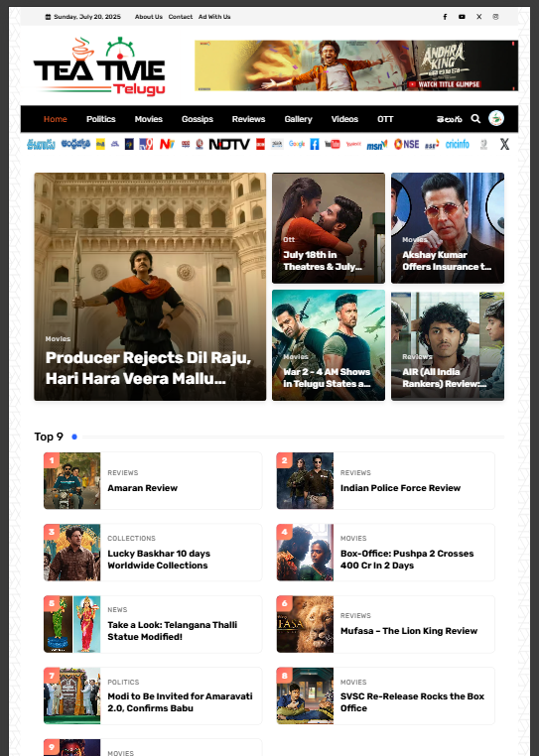Click the search magnifier in navigation bar
539x756 pixels.
click(475, 119)
